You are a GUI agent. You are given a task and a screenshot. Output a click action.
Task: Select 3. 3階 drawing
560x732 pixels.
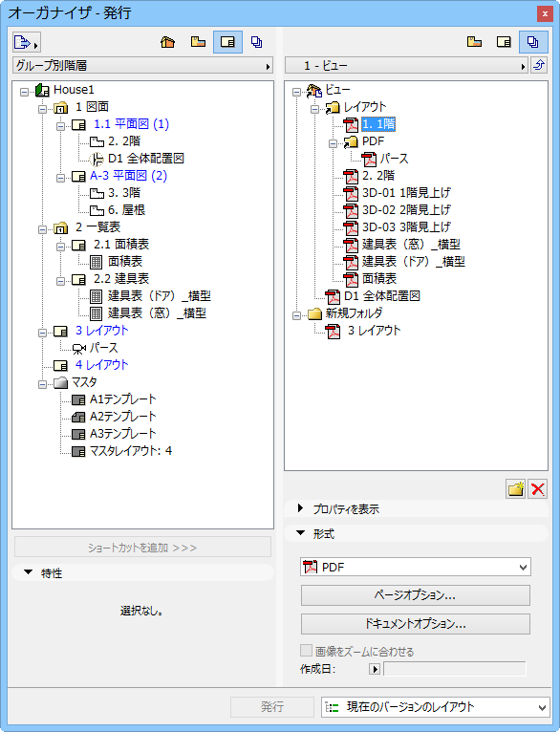(x=123, y=193)
